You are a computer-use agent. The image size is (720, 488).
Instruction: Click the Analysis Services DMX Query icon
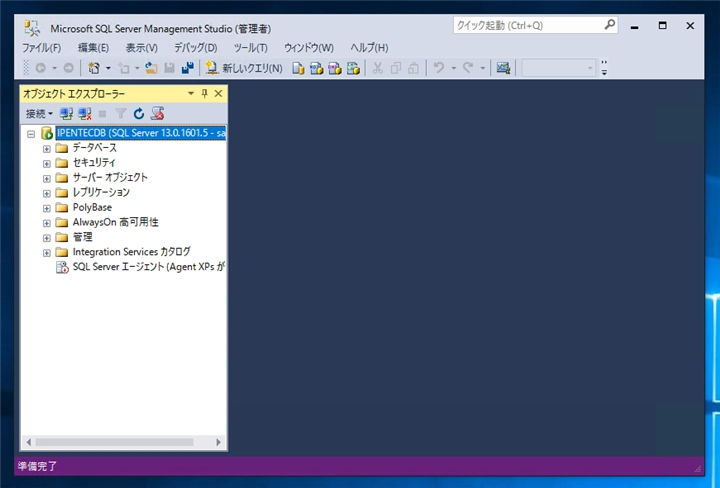click(335, 69)
